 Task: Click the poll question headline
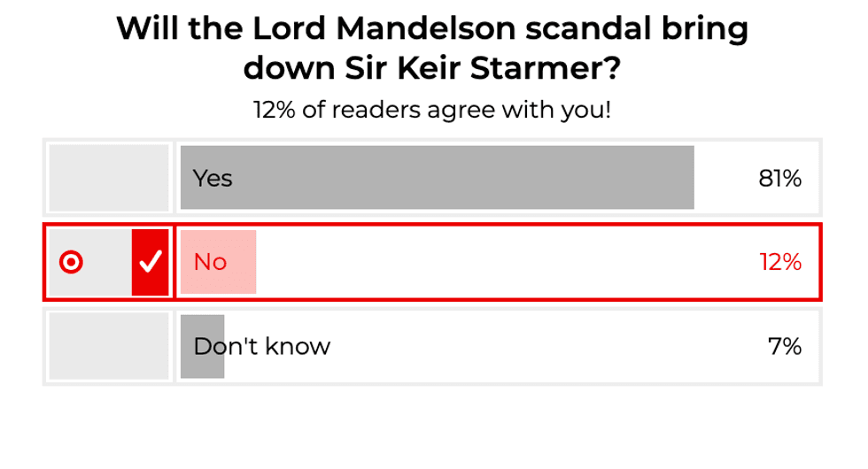[x=432, y=48]
